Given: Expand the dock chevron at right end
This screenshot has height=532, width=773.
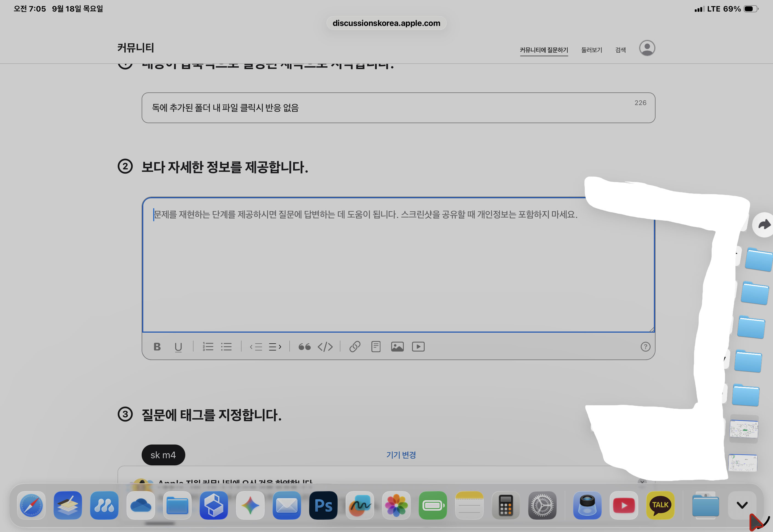Looking at the screenshot, I should click(742, 505).
